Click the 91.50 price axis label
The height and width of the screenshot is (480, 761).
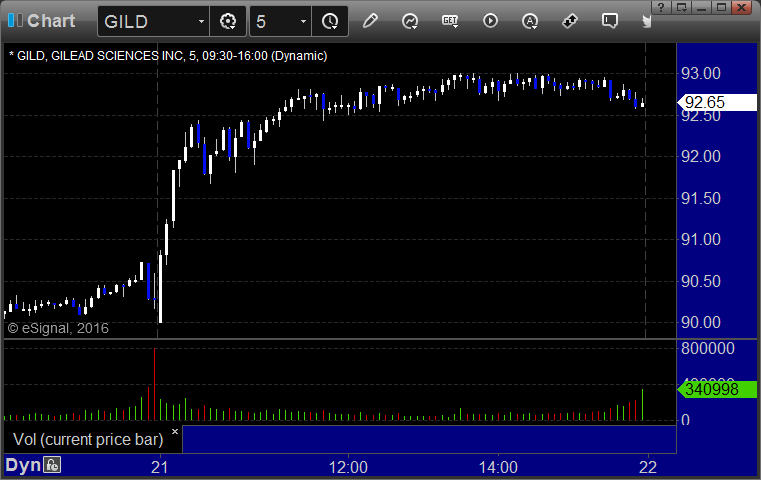pyautogui.click(x=701, y=198)
